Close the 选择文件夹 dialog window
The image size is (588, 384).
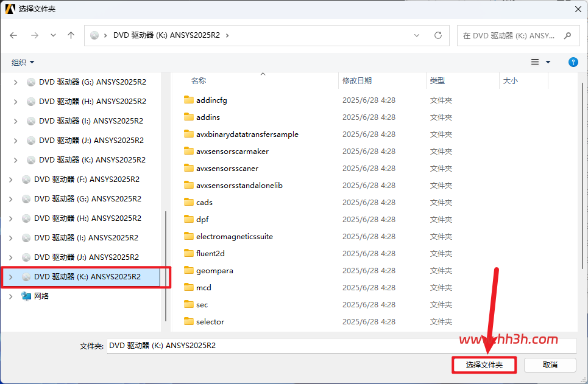coord(578,9)
